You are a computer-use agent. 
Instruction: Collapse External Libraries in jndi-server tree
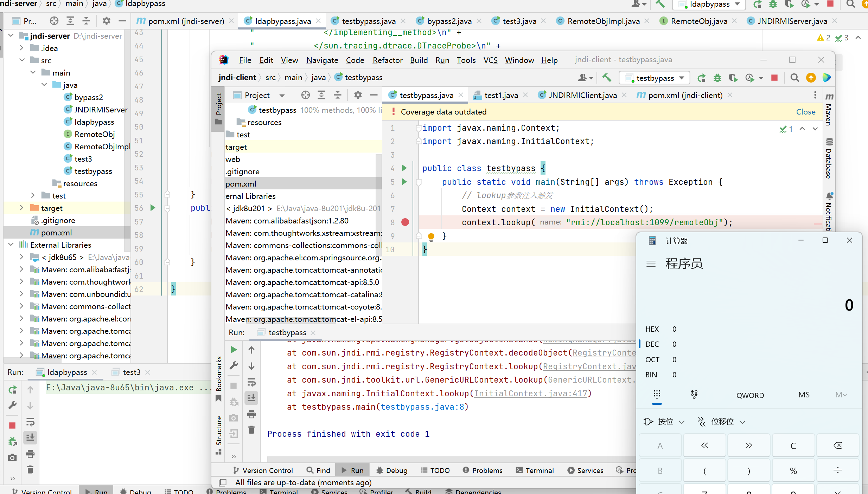pos(11,245)
